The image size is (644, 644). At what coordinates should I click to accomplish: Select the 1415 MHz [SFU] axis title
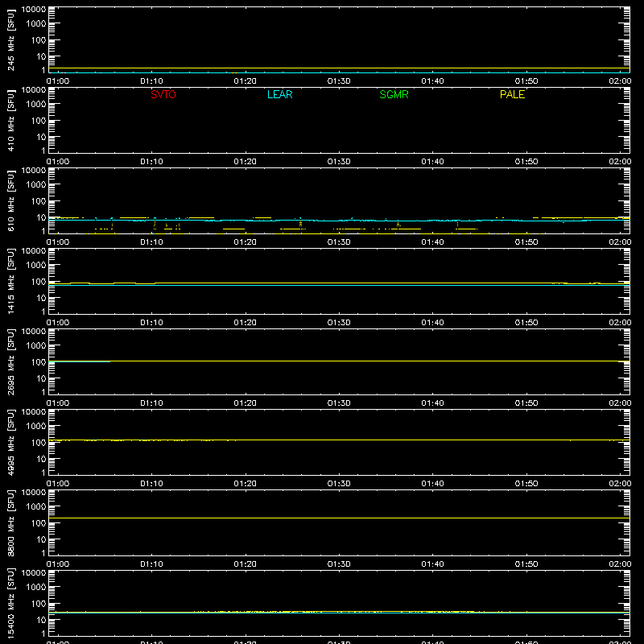click(x=10, y=281)
